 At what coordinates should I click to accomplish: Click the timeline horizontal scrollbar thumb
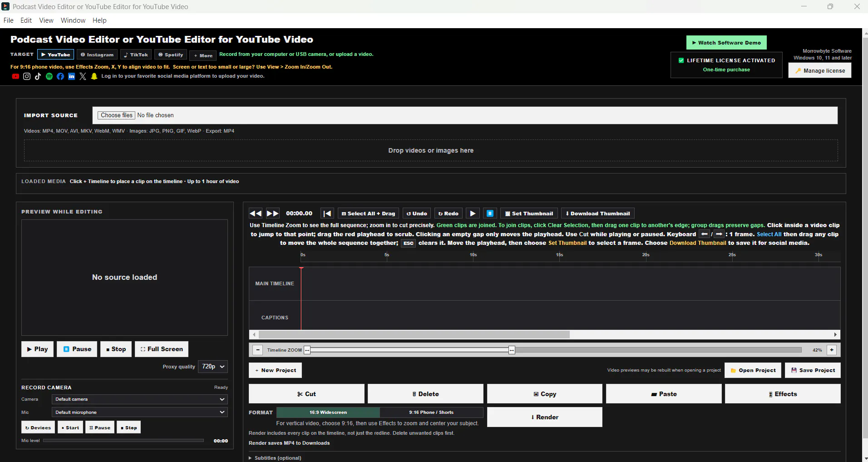414,335
